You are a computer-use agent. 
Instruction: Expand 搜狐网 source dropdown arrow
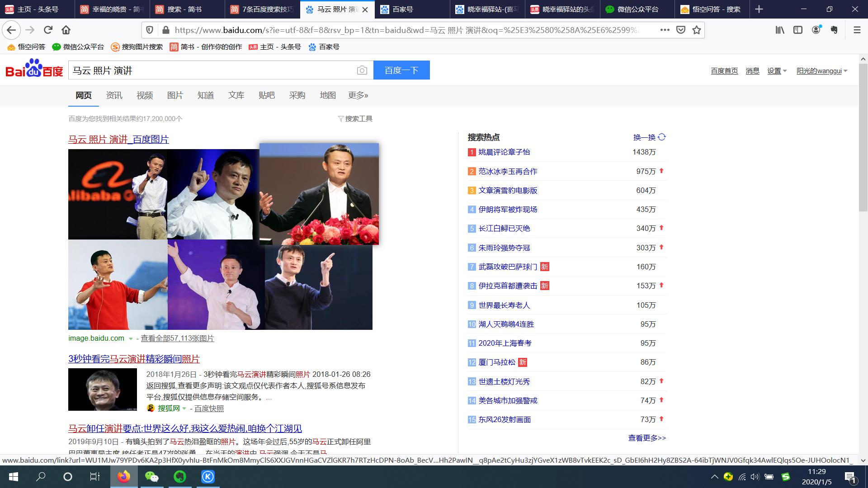[x=184, y=408]
